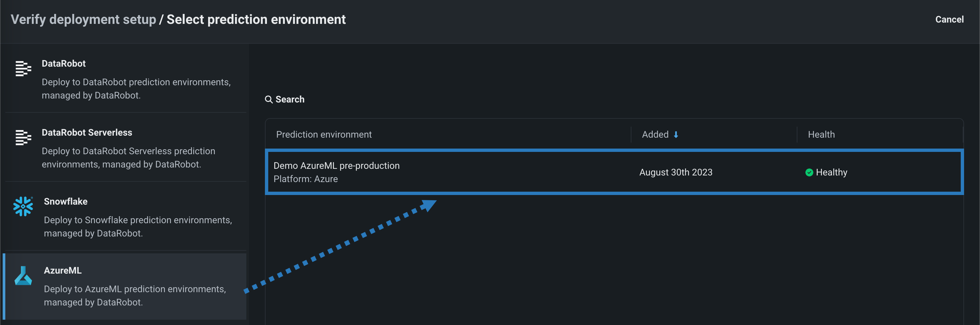Click the August 30th 2023 date cell
Screen dimensions: 980x325
pyautogui.click(x=676, y=172)
